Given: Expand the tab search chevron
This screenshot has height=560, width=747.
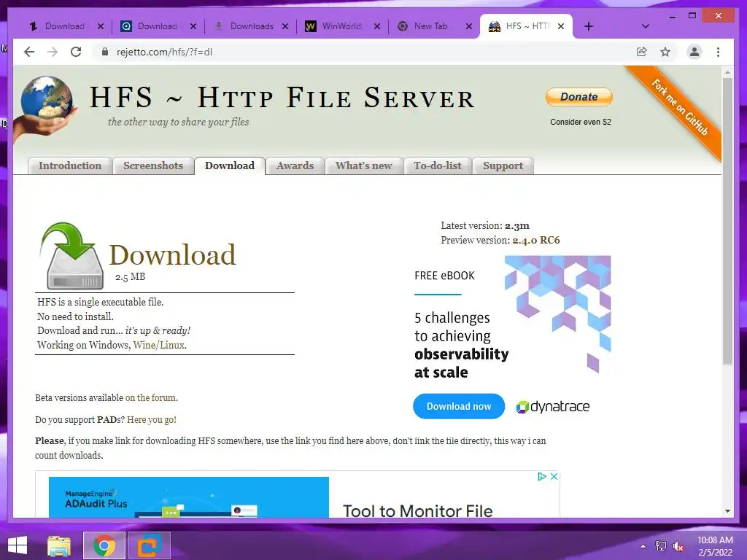Looking at the screenshot, I should 646,26.
